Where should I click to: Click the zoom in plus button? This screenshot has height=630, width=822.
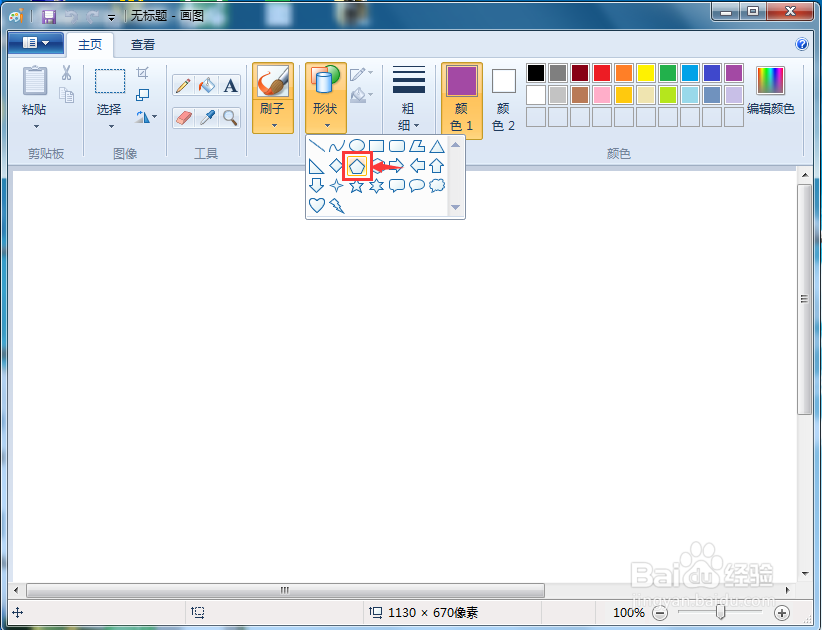click(782, 612)
